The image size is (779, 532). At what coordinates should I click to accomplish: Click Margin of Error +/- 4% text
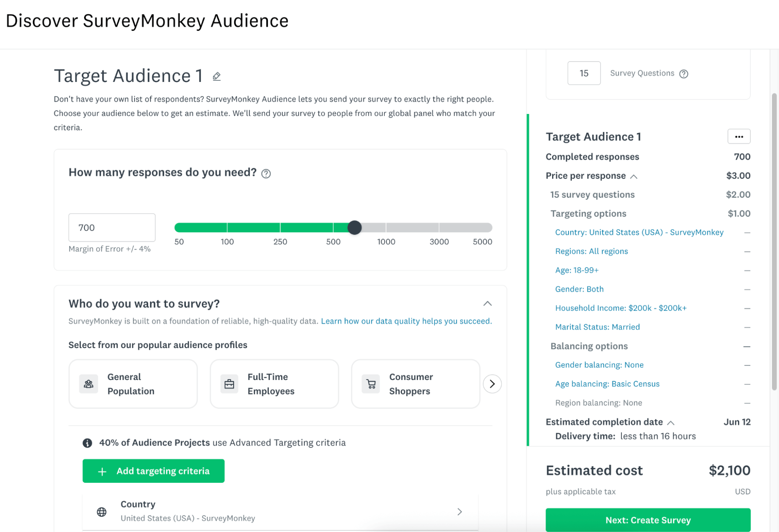click(110, 249)
